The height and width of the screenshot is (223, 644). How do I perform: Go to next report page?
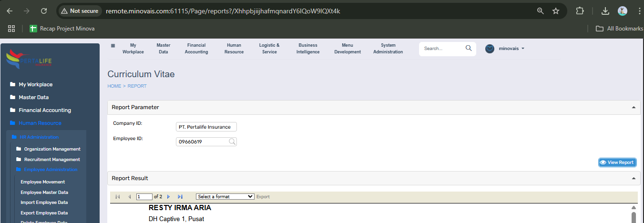(168, 197)
